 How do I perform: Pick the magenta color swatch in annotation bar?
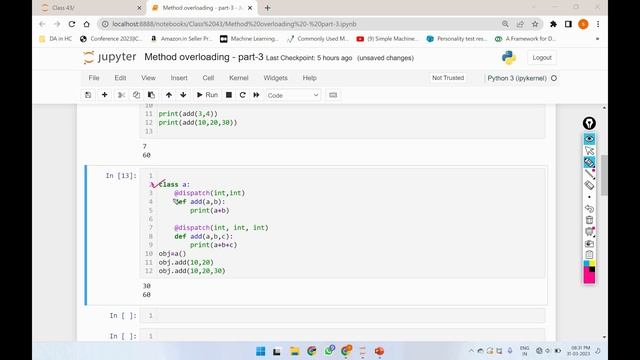click(x=589, y=278)
